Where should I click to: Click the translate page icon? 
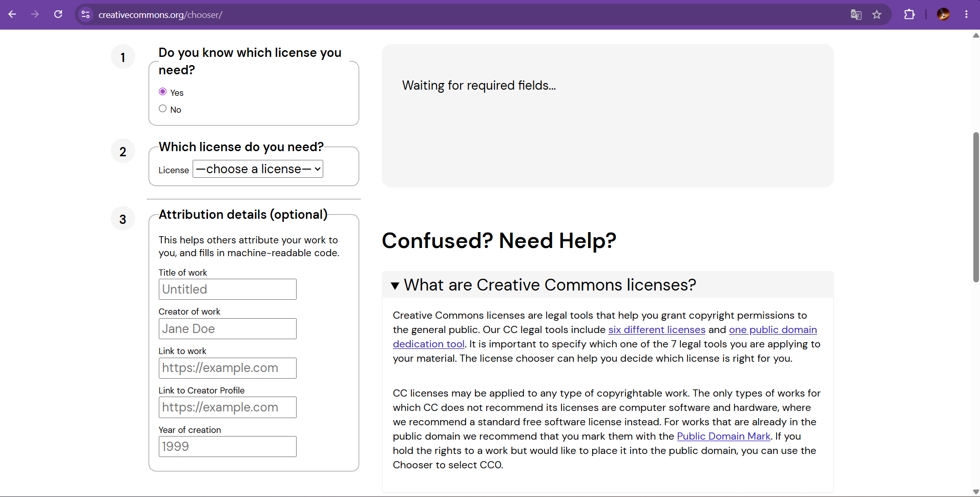pos(856,14)
